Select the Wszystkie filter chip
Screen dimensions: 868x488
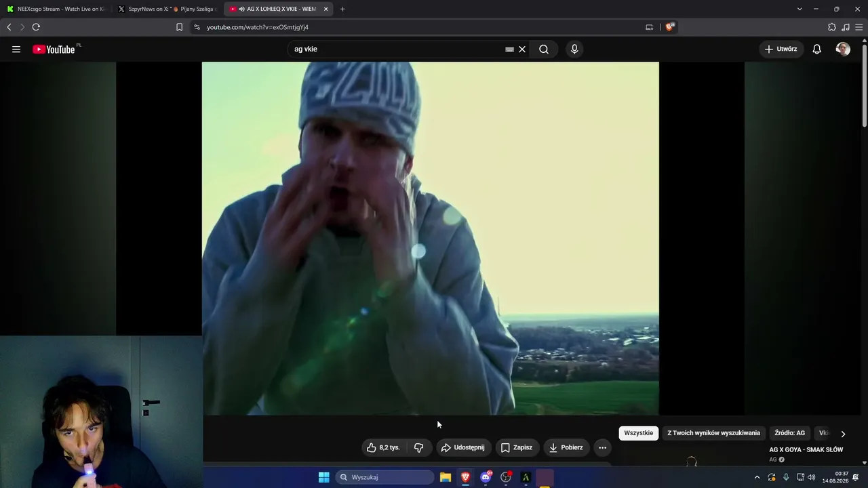pyautogui.click(x=639, y=433)
